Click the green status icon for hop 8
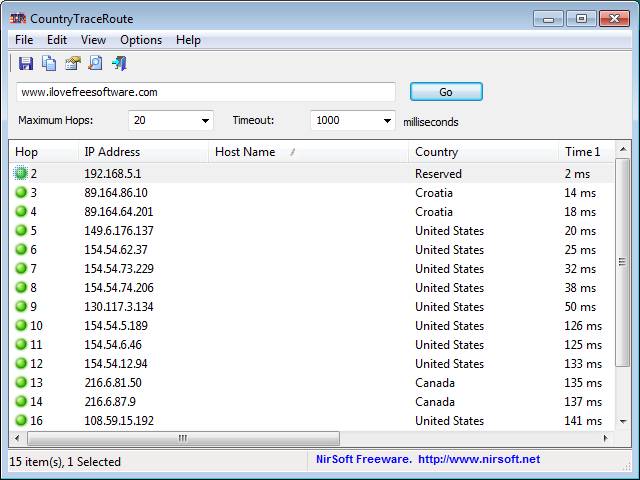 pyautogui.click(x=21, y=287)
